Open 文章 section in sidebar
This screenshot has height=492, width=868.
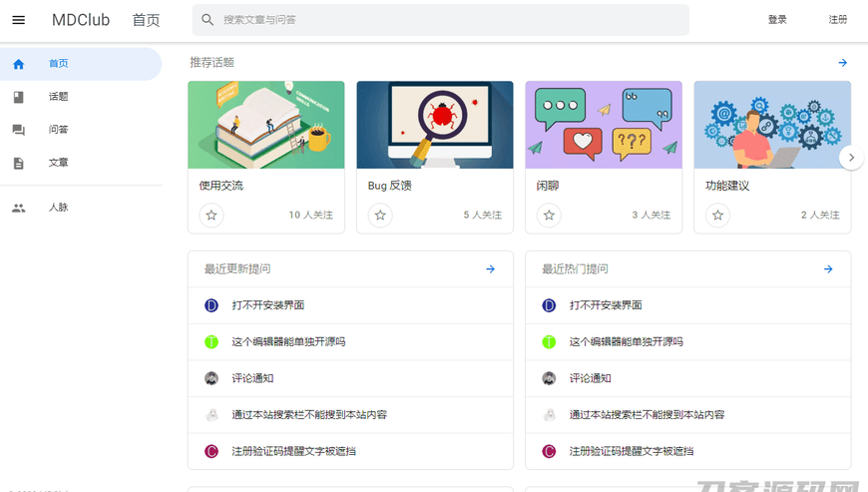(59, 163)
